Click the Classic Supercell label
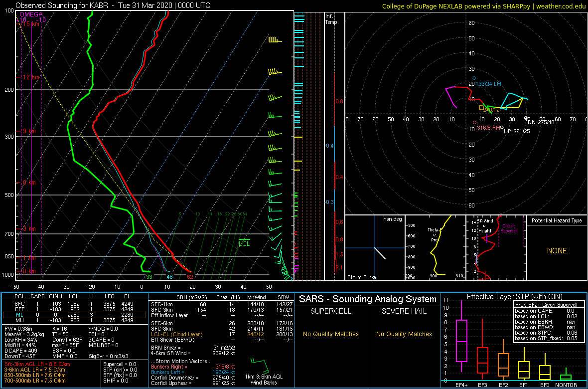 click(509, 228)
